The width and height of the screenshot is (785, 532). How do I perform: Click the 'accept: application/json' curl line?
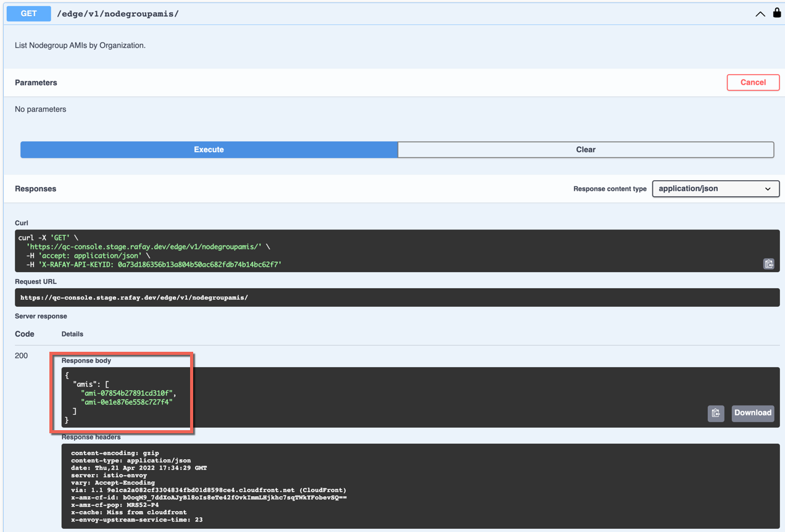88,256
